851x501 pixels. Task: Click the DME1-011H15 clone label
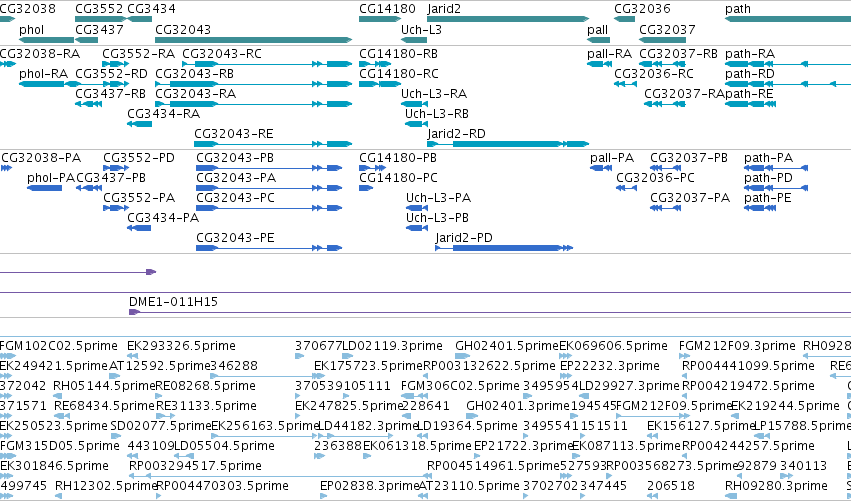tap(173, 302)
